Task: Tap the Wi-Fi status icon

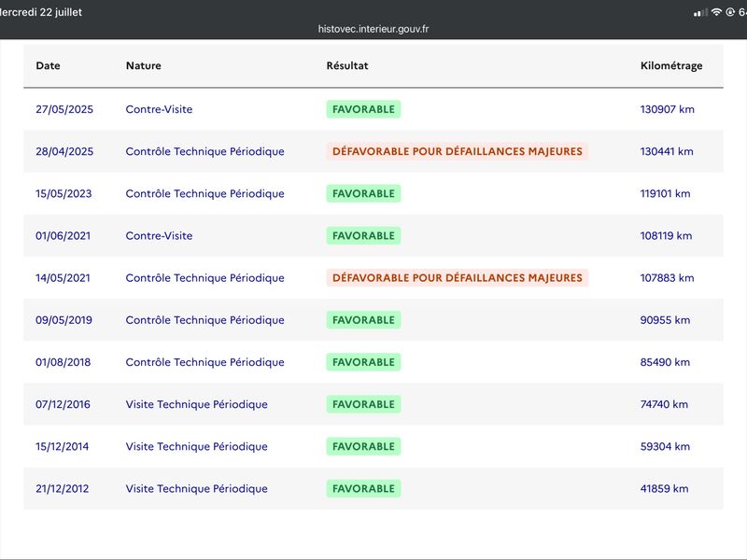Action: 716,12
